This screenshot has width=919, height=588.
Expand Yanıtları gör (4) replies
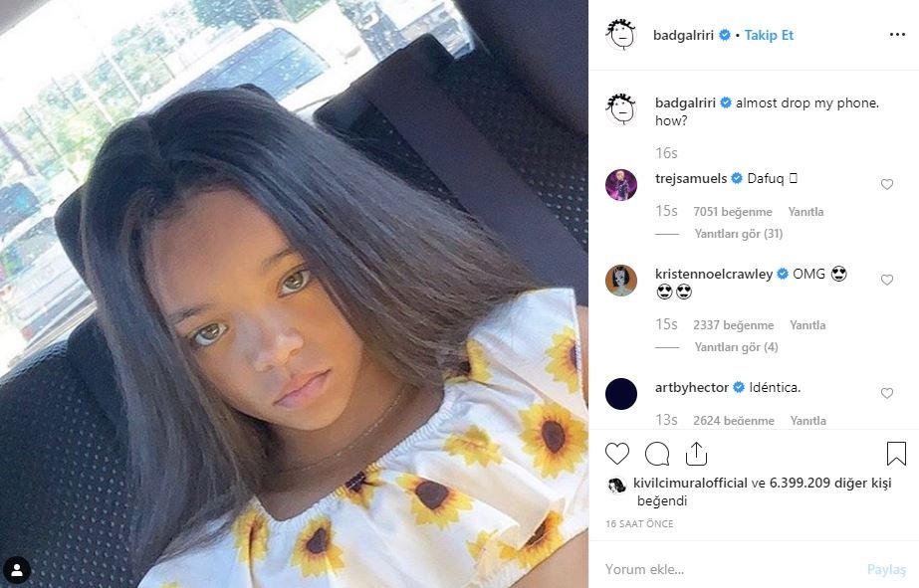pyautogui.click(x=736, y=347)
